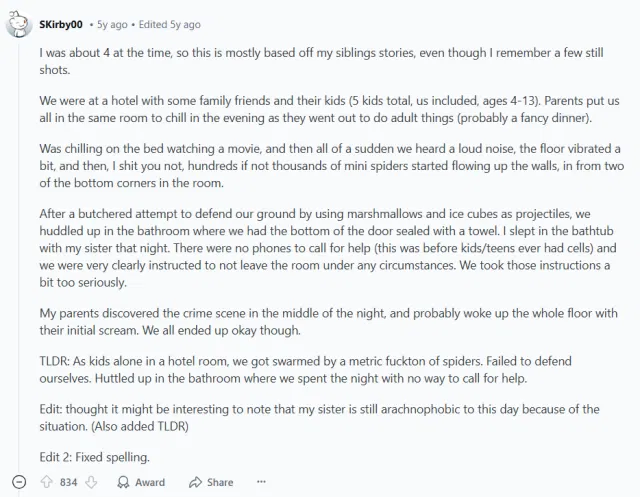Give an Award to this comment
Screen dimensions: 640x497
(x=141, y=482)
